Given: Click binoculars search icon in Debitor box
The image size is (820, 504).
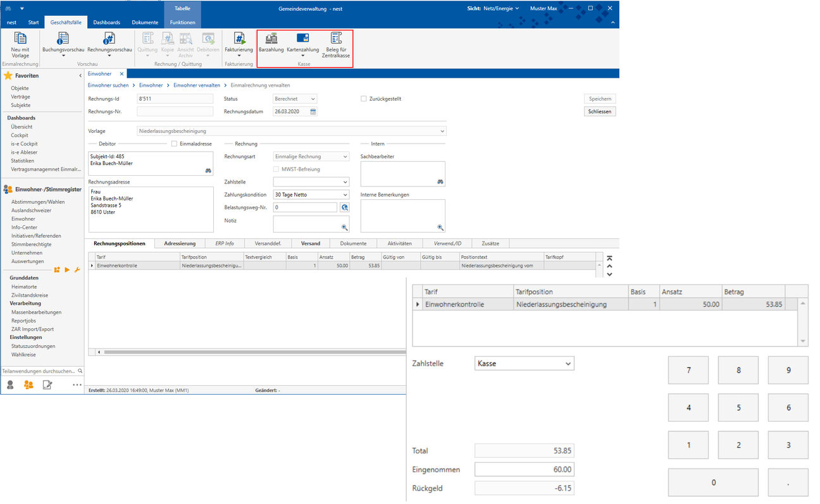Looking at the screenshot, I should click(x=208, y=171).
